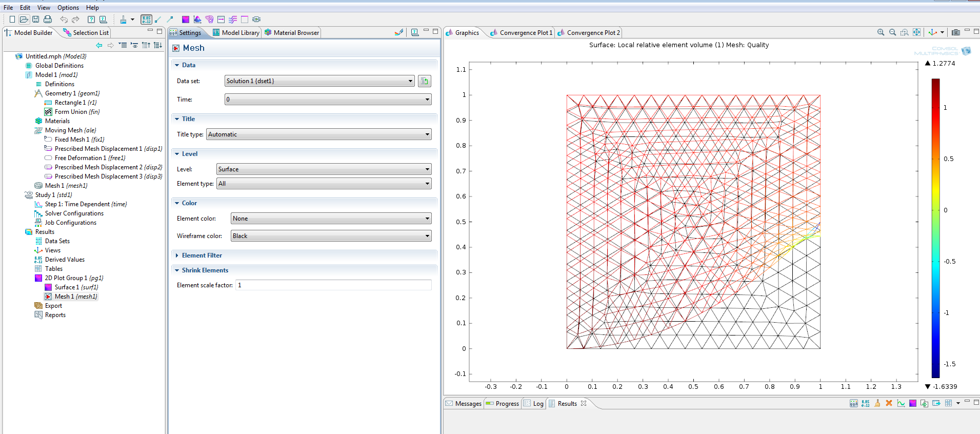Zoom in on the Graphics plot

[881, 32]
